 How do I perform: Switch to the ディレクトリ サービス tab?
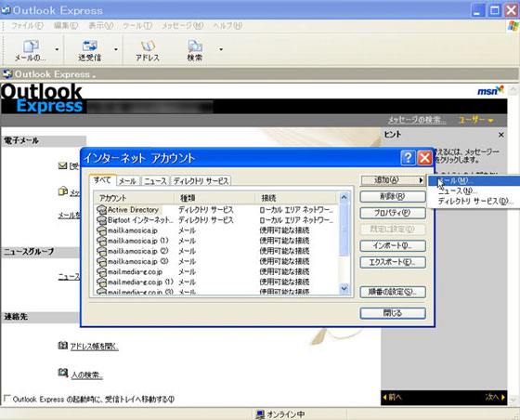coord(201,181)
